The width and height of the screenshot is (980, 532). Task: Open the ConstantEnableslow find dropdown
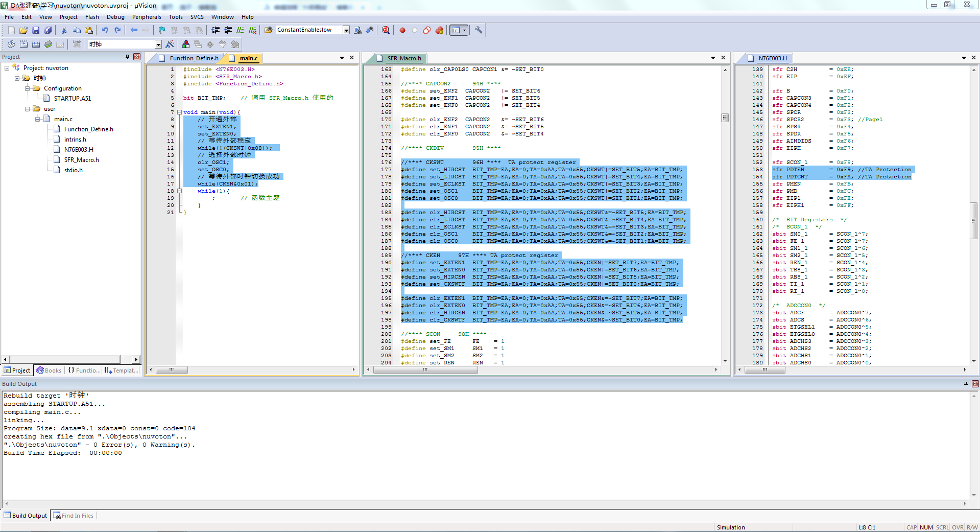[346, 30]
